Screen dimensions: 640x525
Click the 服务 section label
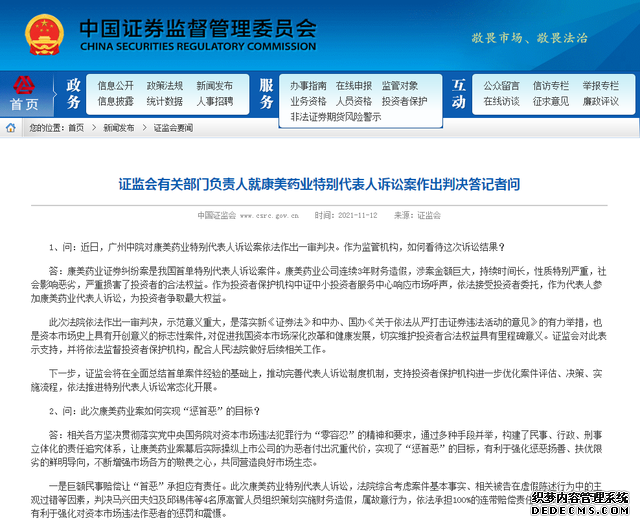(266, 93)
